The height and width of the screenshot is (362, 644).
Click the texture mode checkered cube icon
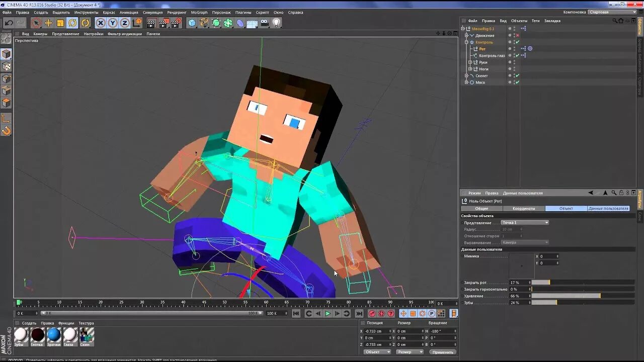click(x=6, y=66)
